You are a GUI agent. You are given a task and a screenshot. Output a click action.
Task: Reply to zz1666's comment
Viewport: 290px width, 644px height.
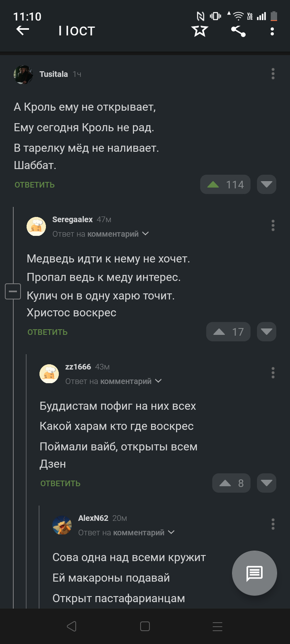click(x=60, y=483)
